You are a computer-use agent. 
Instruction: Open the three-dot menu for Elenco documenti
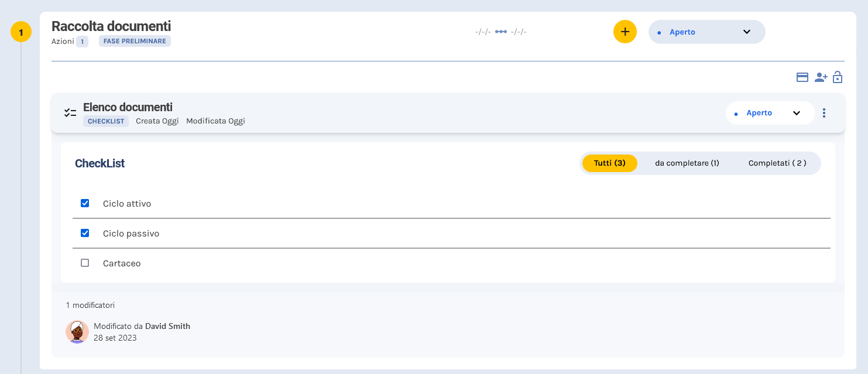pyautogui.click(x=824, y=112)
